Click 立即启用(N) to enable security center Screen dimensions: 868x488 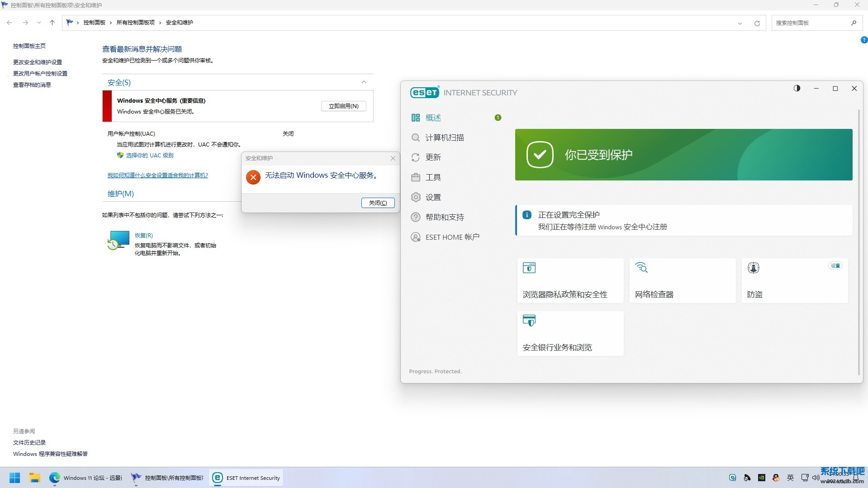pyautogui.click(x=343, y=106)
